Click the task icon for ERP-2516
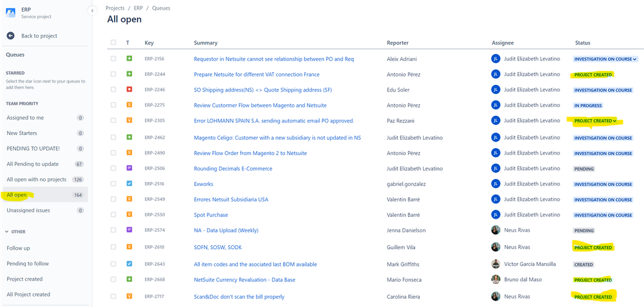The height and width of the screenshot is (307, 644). coord(129,184)
